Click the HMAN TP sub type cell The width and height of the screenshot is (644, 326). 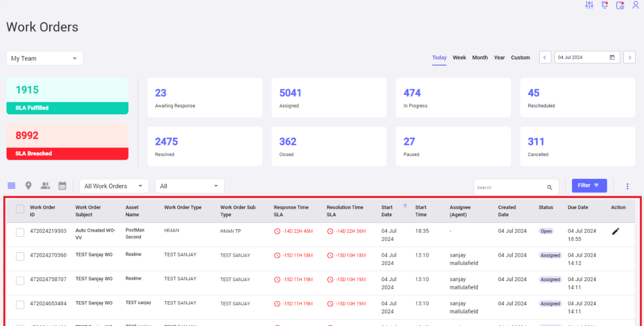click(231, 231)
